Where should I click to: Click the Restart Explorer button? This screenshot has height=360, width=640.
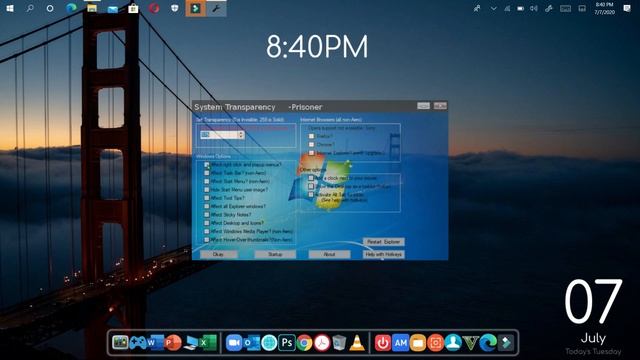click(384, 242)
